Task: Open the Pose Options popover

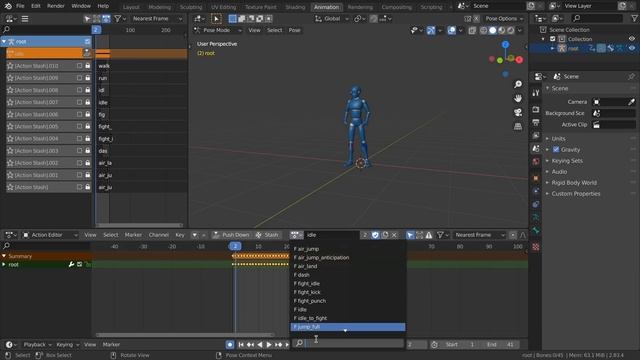Action: tap(504, 19)
